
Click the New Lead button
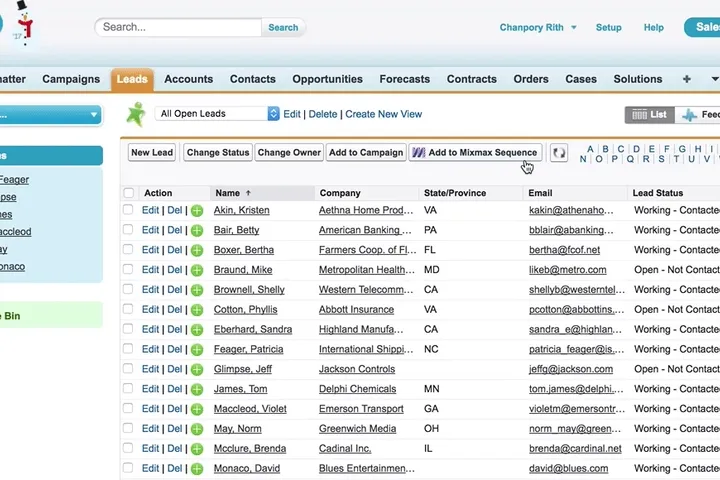[x=152, y=152]
